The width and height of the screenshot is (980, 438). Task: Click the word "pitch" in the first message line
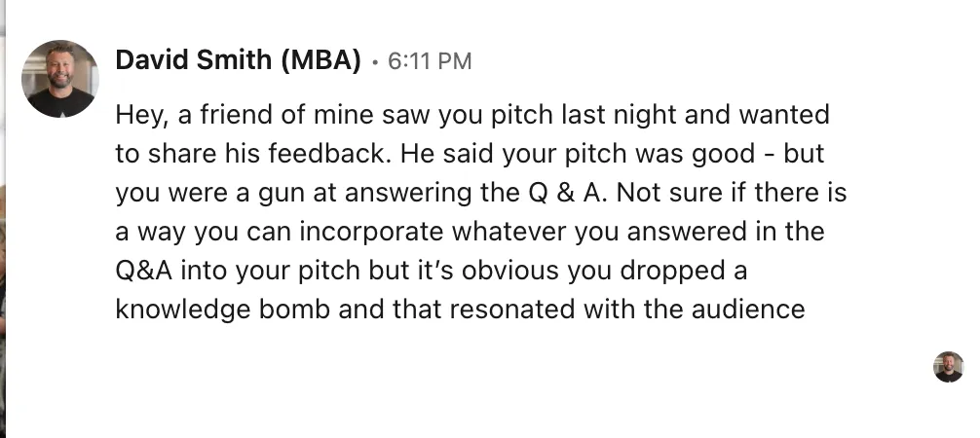522,117
